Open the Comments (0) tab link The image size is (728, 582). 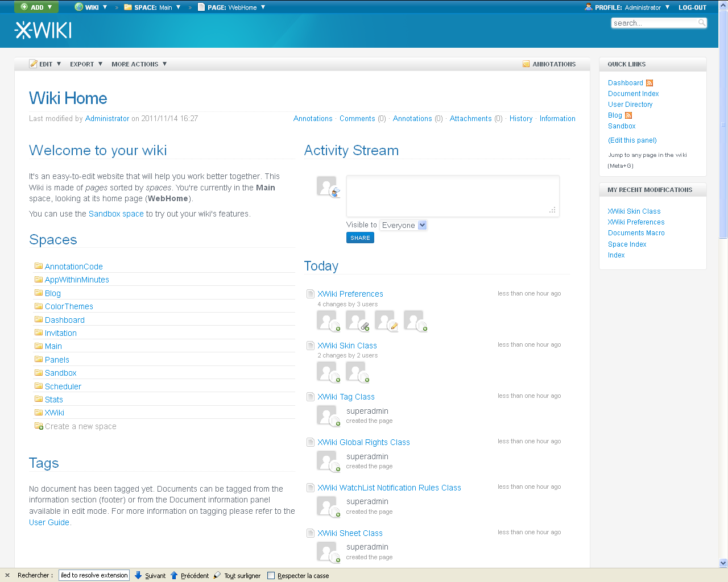tap(362, 119)
